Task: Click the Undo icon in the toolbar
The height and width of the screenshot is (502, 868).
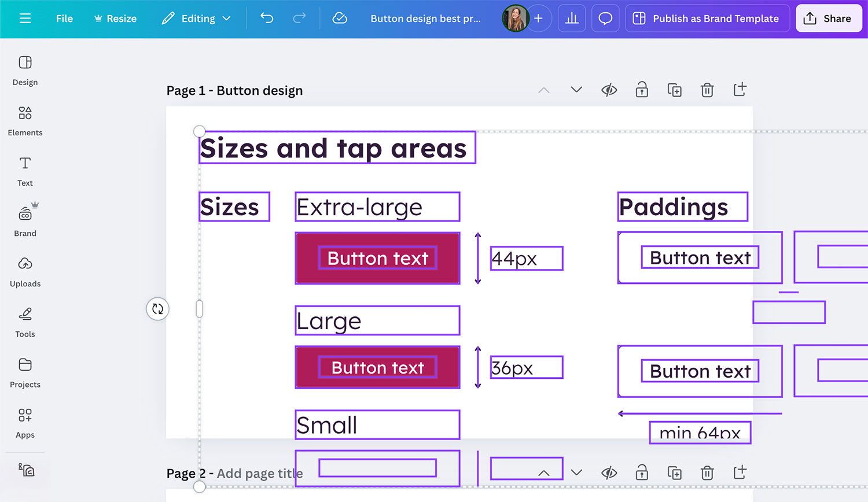Action: pos(266,18)
